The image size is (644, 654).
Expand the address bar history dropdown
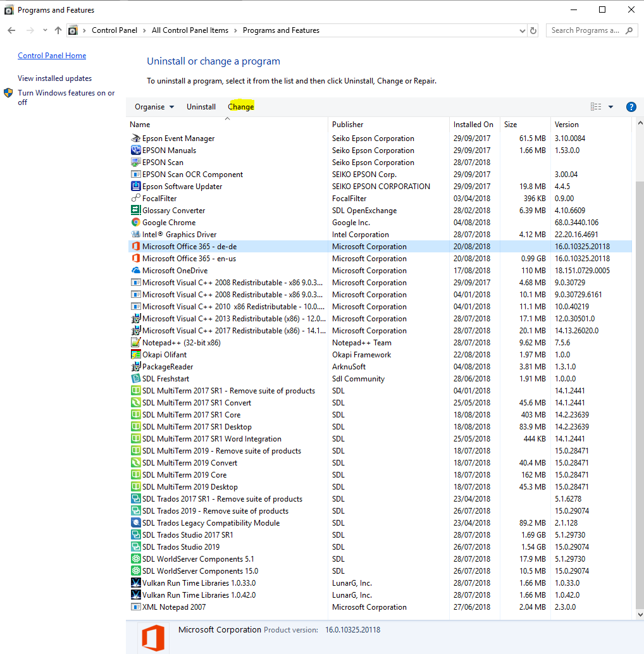click(522, 30)
